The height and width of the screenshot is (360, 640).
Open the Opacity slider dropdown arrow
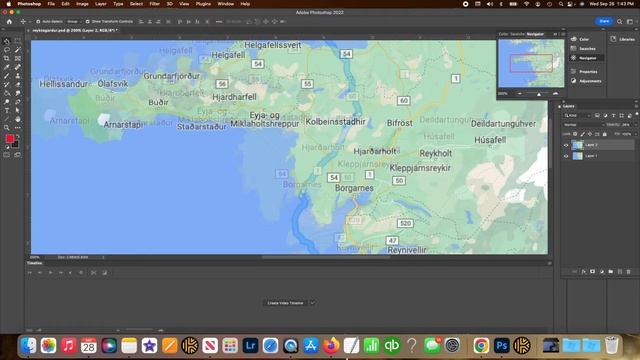click(x=635, y=125)
